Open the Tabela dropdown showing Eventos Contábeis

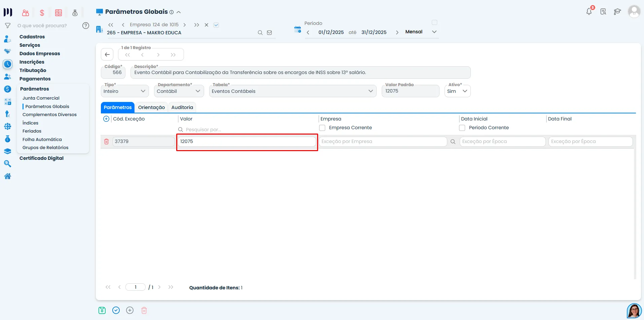tap(293, 91)
